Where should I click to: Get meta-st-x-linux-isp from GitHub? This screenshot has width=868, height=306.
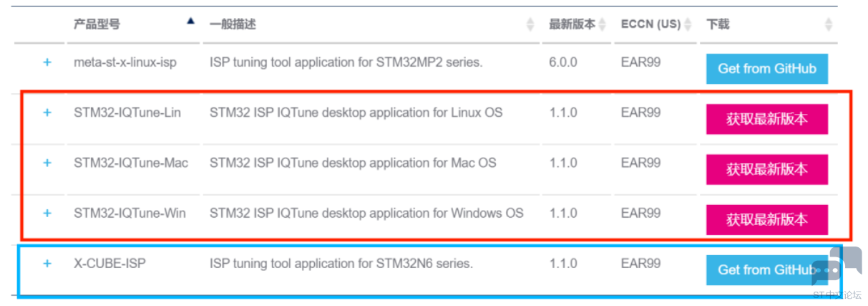[767, 69]
